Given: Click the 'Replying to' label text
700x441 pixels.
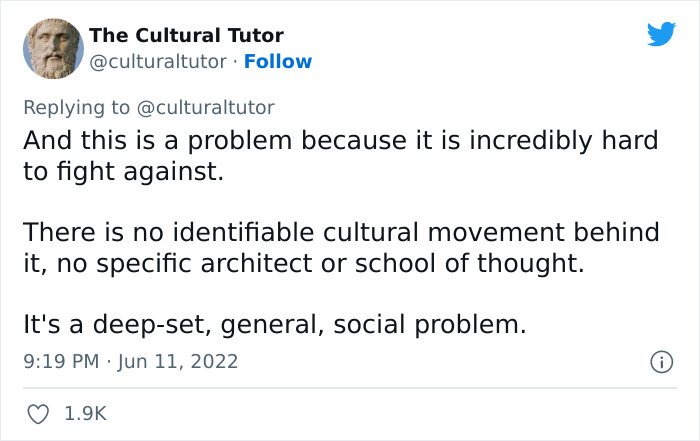Looking at the screenshot, I should click(76, 106).
